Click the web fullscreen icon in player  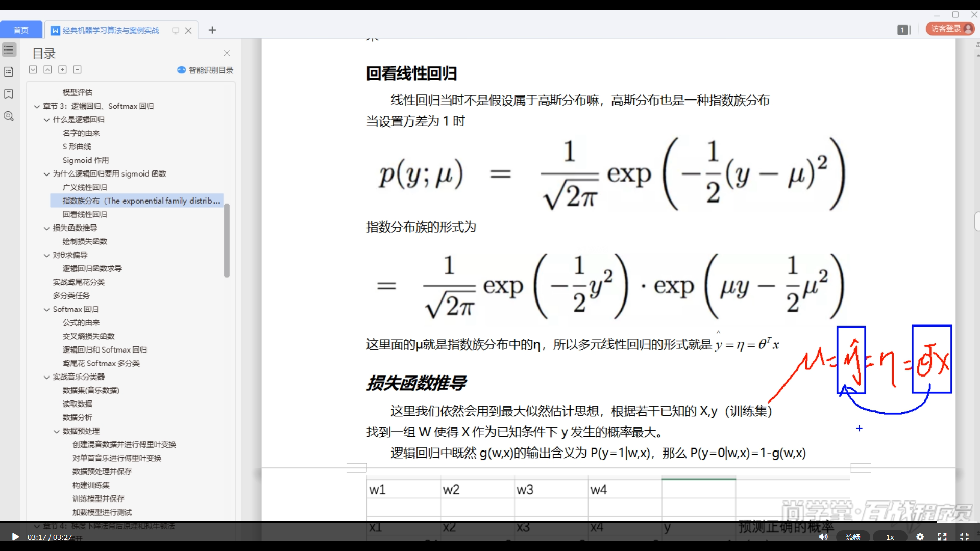tap(942, 537)
